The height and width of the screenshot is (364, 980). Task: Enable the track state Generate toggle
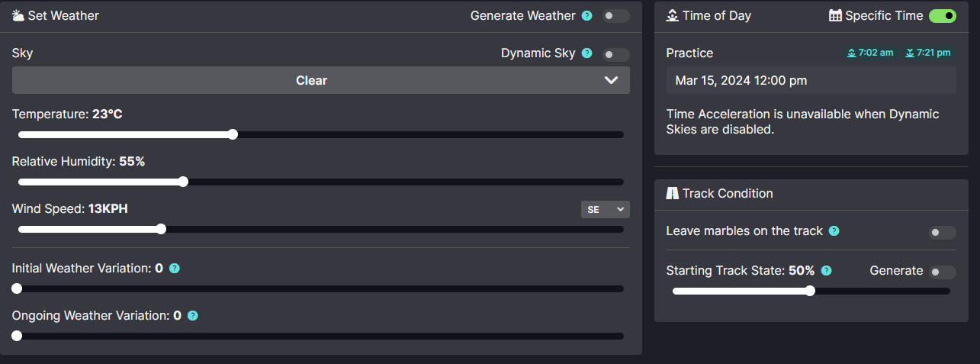tap(942, 272)
